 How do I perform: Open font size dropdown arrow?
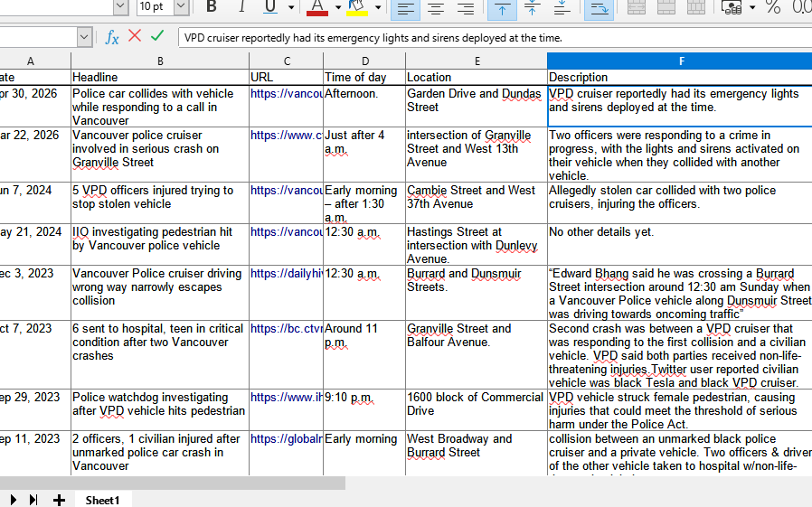[181, 6]
